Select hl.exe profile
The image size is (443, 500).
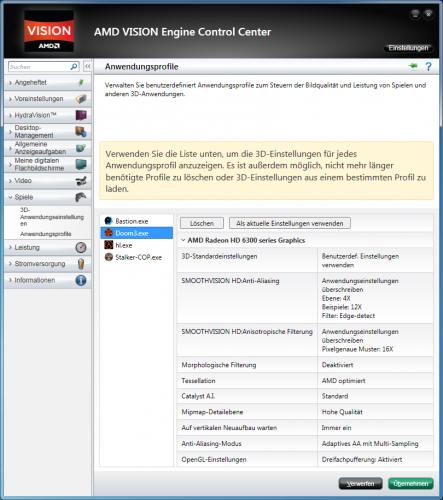coord(137,245)
